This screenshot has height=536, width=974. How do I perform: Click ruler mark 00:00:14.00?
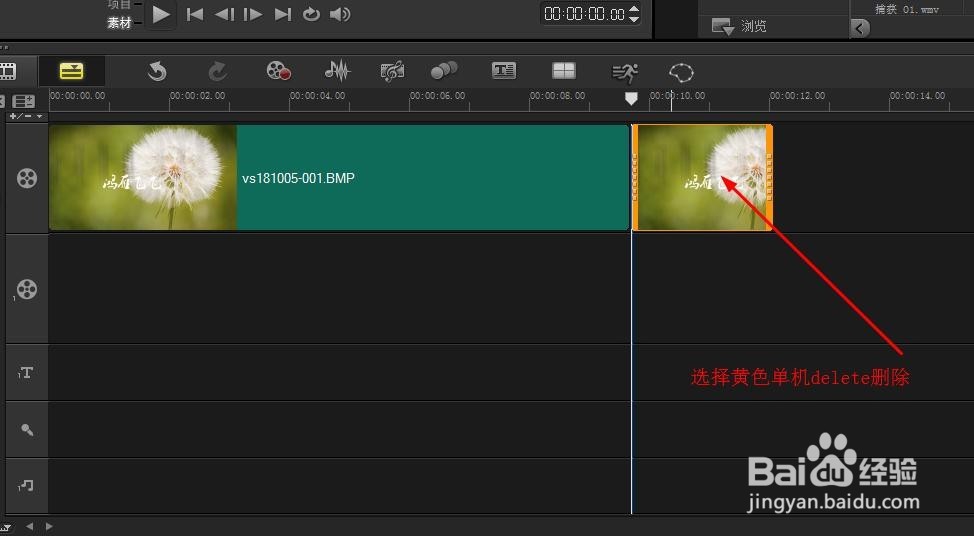coord(917,96)
